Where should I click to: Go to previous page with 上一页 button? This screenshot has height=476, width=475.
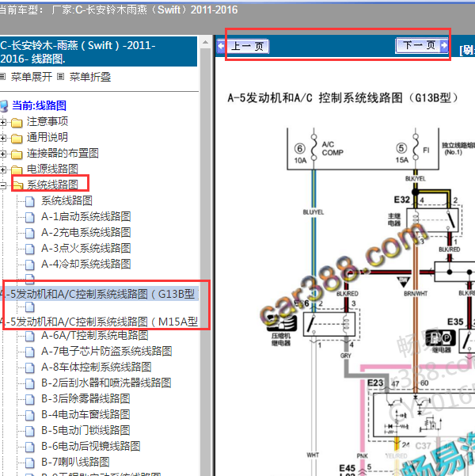click(243, 47)
